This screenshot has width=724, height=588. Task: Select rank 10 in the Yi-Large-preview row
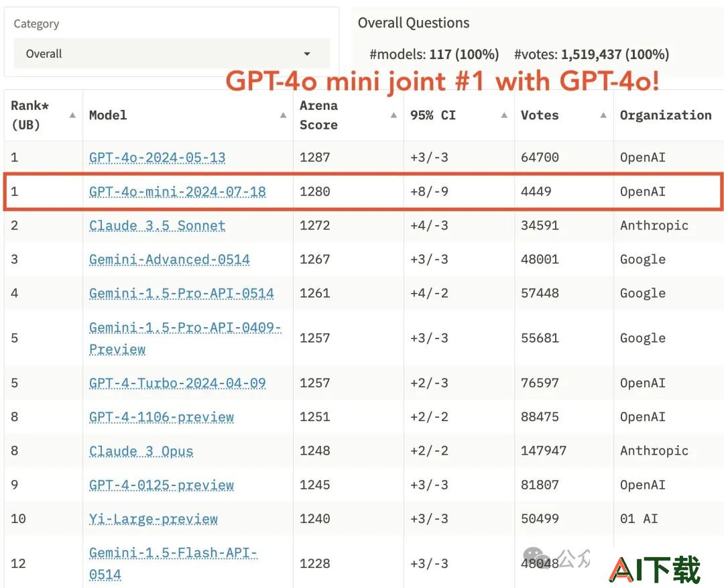pos(19,519)
